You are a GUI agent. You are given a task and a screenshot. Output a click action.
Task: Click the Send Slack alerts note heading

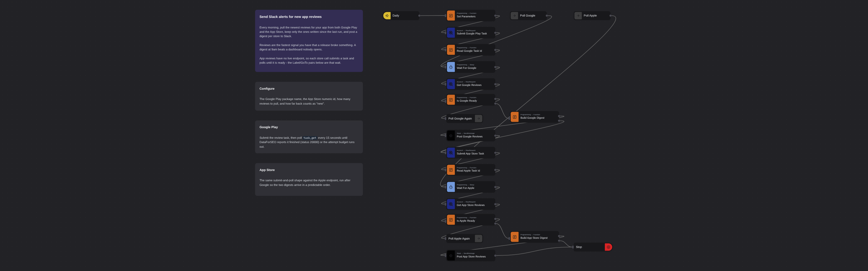coord(291,17)
